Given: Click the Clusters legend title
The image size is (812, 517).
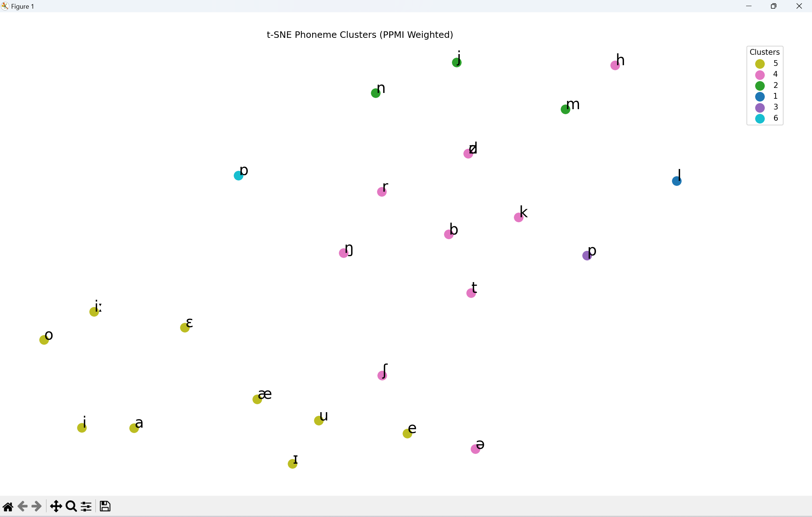Looking at the screenshot, I should (x=764, y=52).
